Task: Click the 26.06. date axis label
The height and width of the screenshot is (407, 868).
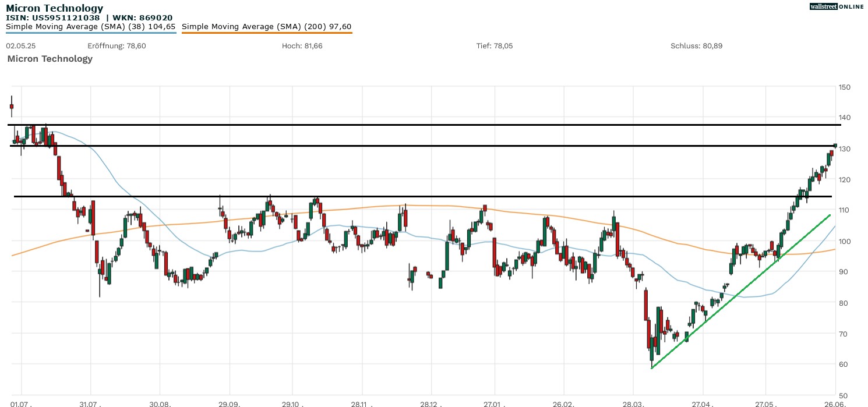Action: click(x=834, y=403)
